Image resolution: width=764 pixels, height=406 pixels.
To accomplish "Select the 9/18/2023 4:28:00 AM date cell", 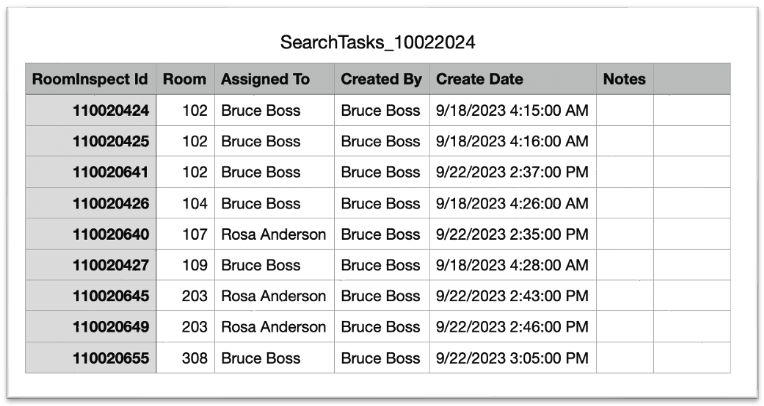I will (x=512, y=265).
